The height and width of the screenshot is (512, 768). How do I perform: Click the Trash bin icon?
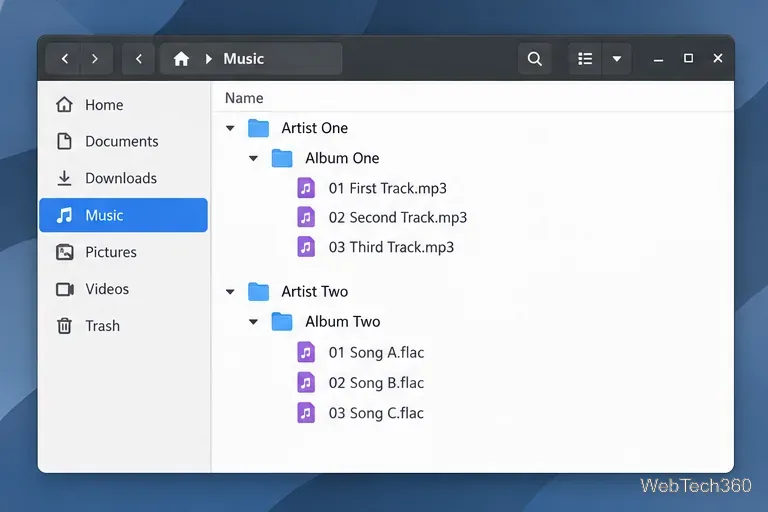click(x=64, y=326)
